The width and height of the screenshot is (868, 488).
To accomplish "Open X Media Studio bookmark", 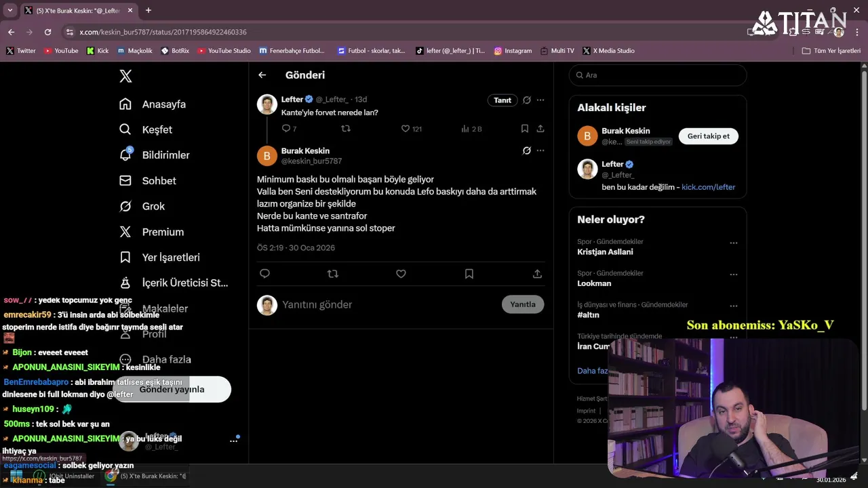I will pos(608,51).
